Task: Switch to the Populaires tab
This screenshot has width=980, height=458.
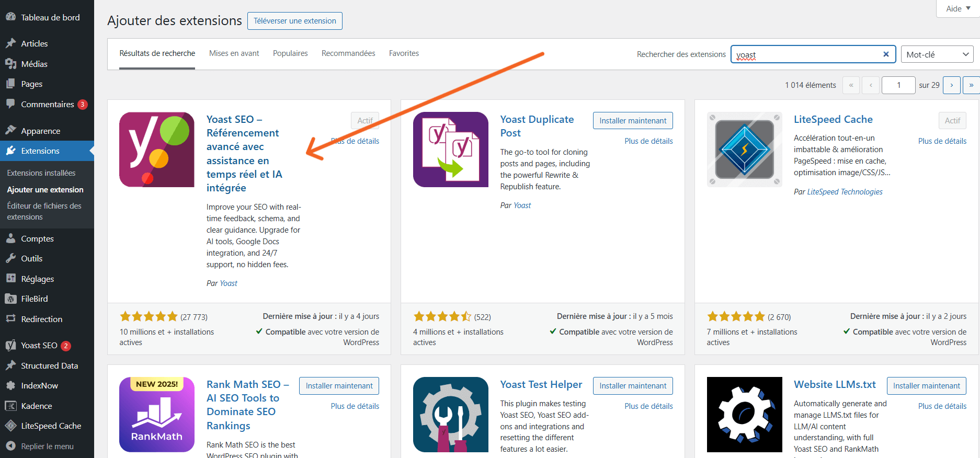Action: click(x=290, y=53)
